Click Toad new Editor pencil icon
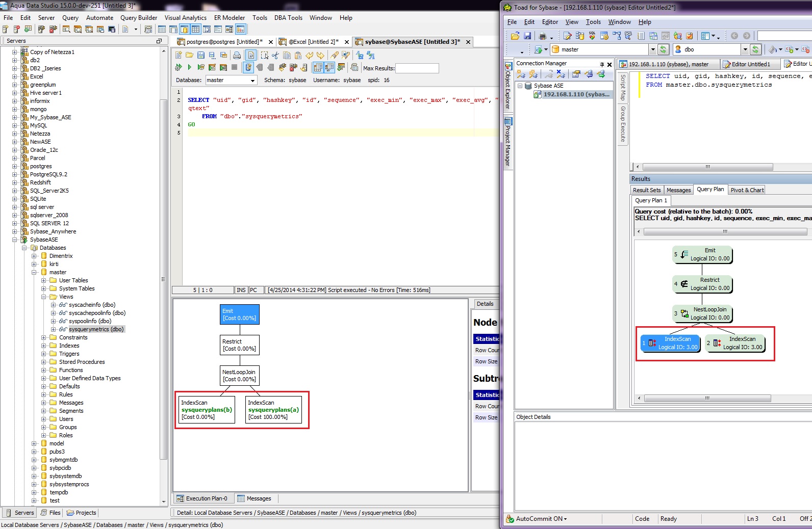 pyautogui.click(x=567, y=36)
